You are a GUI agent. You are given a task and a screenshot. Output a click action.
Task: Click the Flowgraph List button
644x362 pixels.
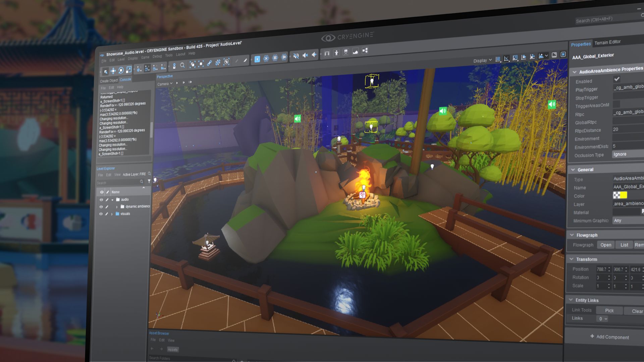624,245
